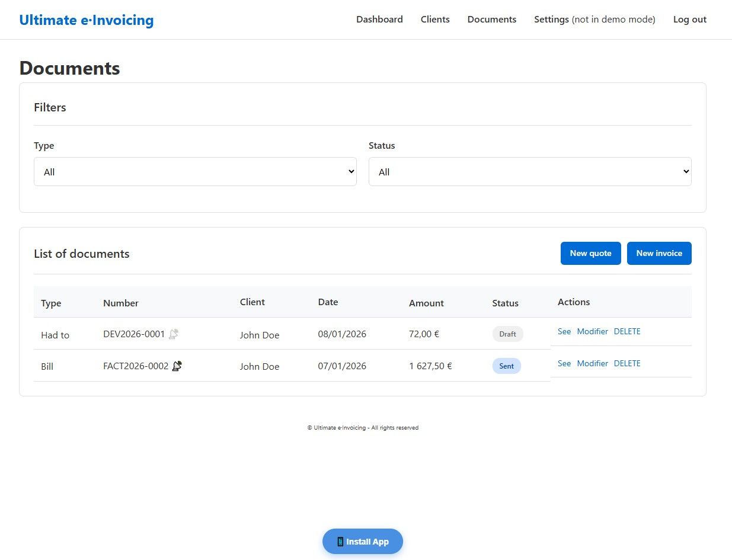This screenshot has height=560, width=732.
Task: Log out of the application
Action: (689, 20)
